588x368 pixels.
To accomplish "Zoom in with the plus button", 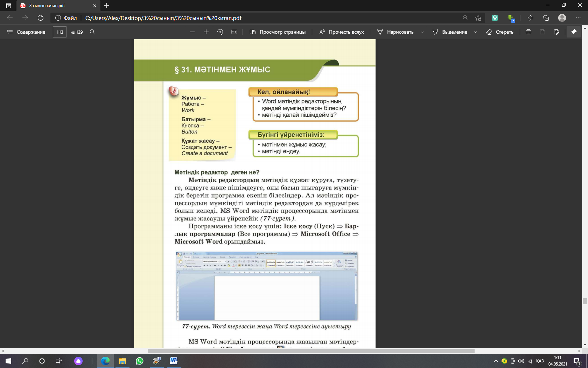I will coord(206,32).
